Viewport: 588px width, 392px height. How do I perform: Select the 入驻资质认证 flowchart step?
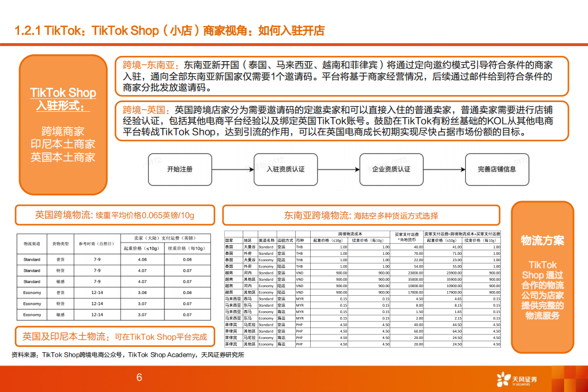(286, 169)
